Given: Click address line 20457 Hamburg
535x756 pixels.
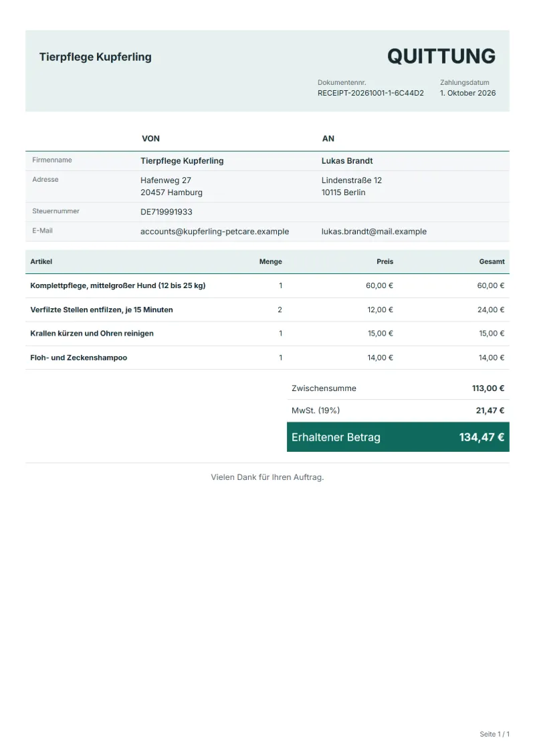Looking at the screenshot, I should pos(171,193).
